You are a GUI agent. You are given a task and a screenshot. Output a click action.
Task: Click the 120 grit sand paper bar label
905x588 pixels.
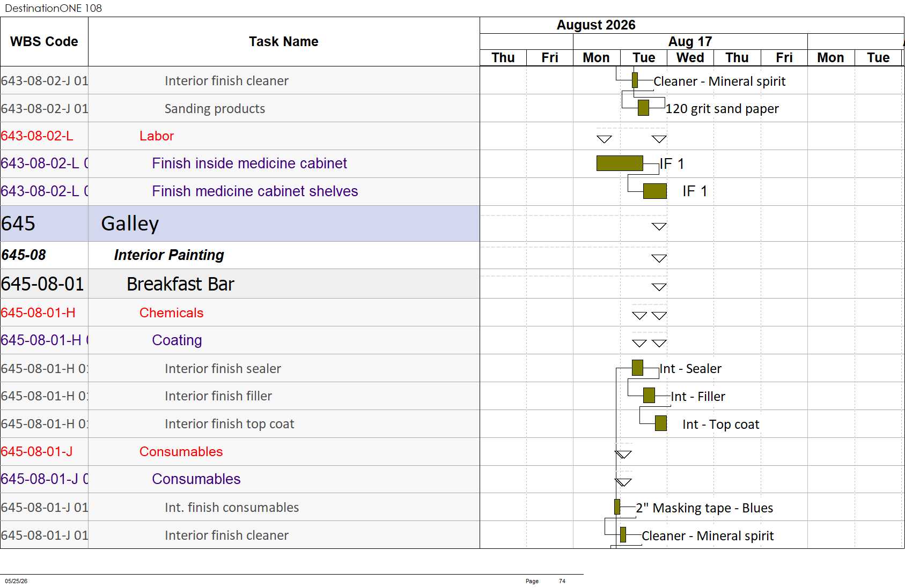pyautogui.click(x=722, y=109)
